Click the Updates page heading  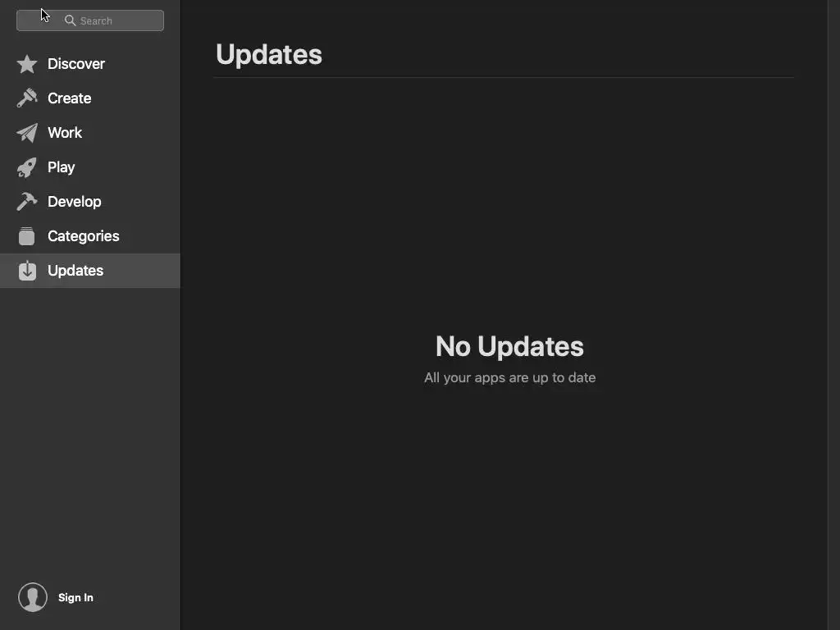pos(269,55)
